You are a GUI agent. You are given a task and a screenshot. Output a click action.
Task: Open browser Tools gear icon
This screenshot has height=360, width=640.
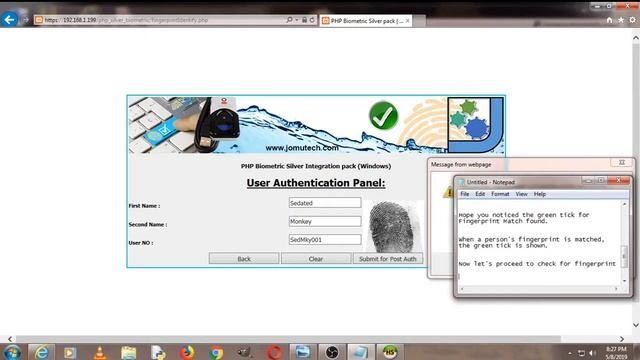tap(633, 20)
